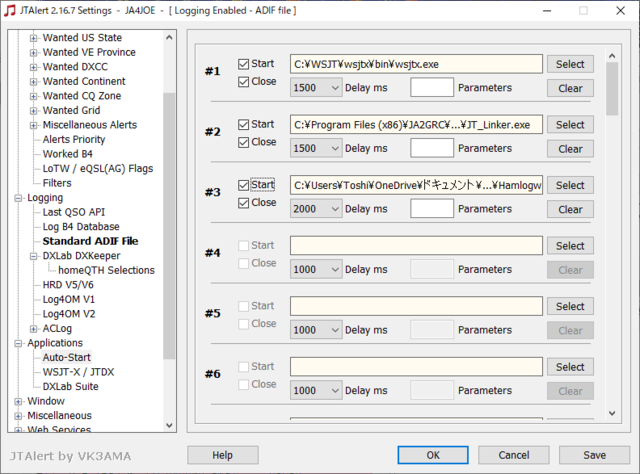Clear the #2 JT_Linker application entry
Viewport: 640px width, 474px height.
point(570,149)
